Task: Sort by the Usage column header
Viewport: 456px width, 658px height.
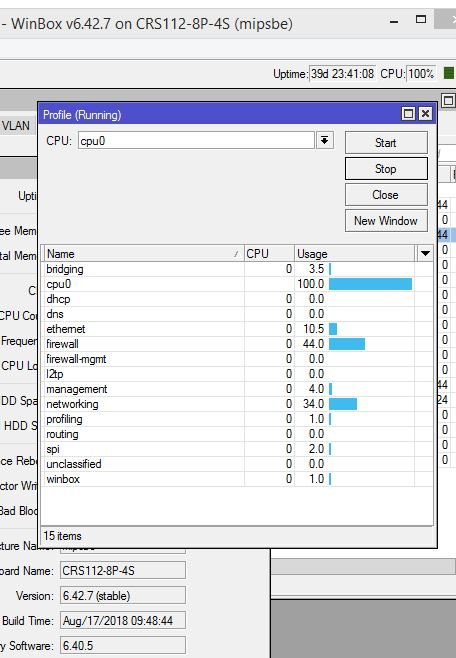Action: click(354, 253)
